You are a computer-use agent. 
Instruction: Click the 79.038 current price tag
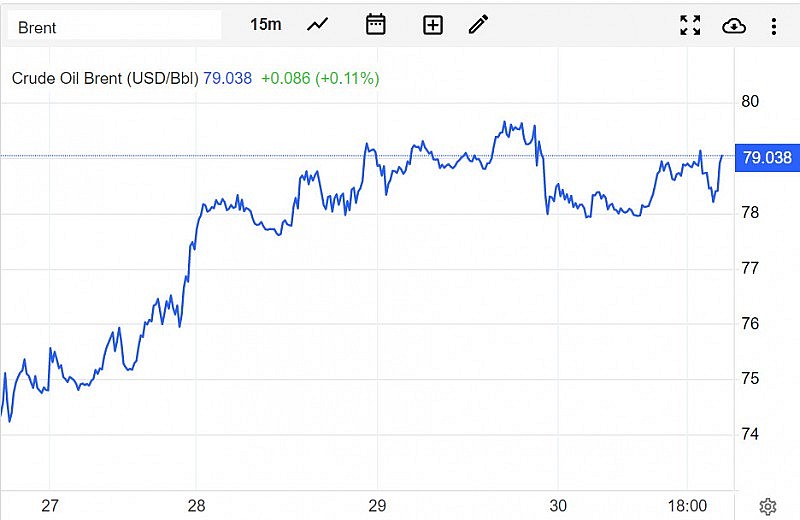[x=765, y=158]
